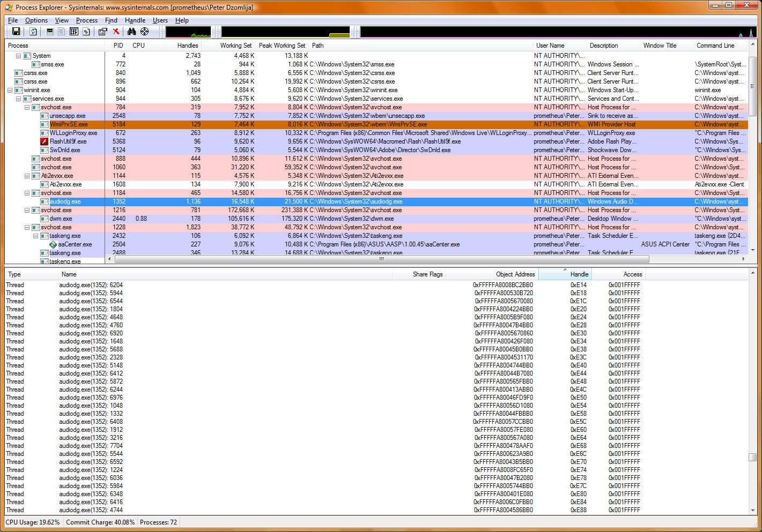Viewport: 762px width, 532px height.
Task: Collapse the svchost.exe PID 784 node
Action: tap(27, 107)
